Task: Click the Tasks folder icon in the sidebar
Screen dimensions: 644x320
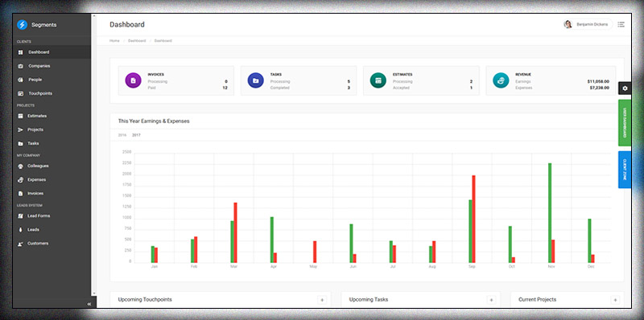Action: coord(21,144)
